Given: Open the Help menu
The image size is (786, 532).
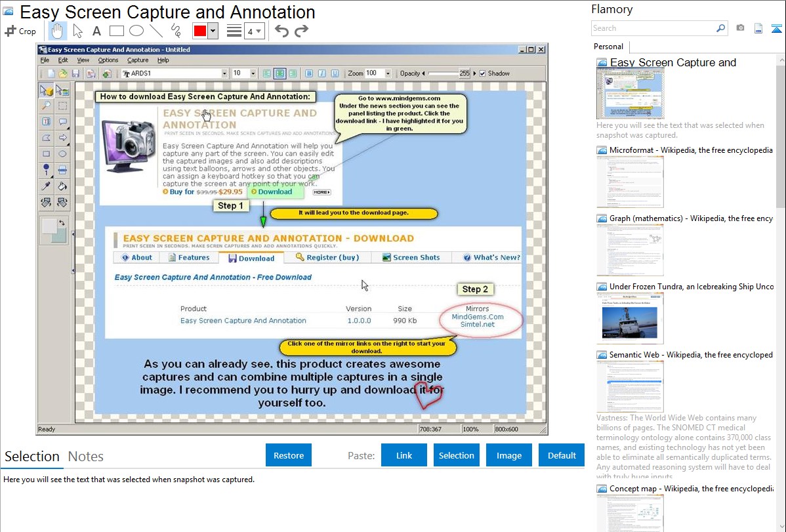Looking at the screenshot, I should coord(163,60).
